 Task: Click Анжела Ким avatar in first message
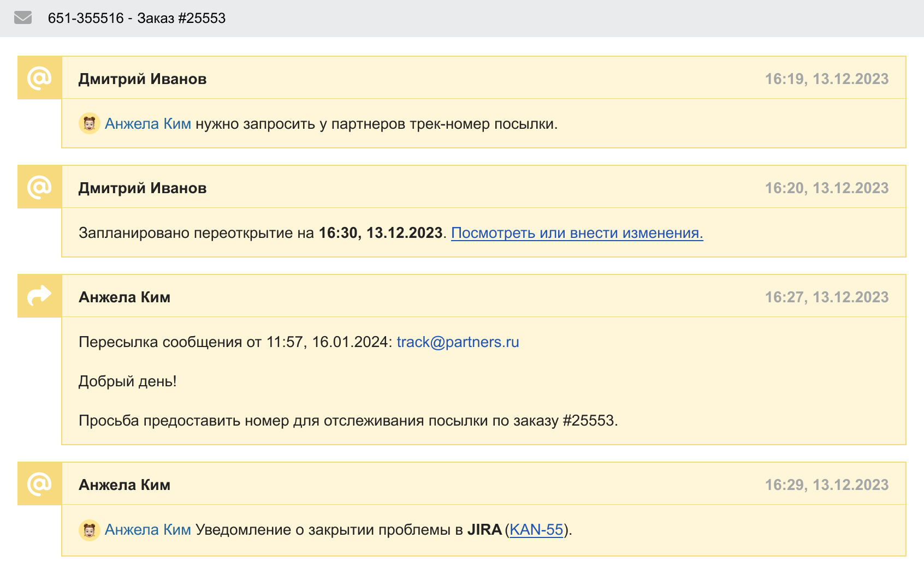coord(90,124)
